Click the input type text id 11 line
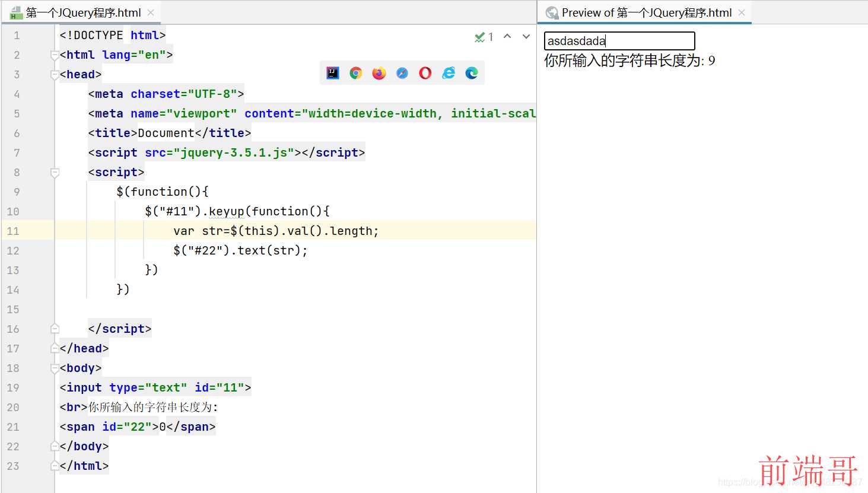868x493 pixels. point(155,387)
